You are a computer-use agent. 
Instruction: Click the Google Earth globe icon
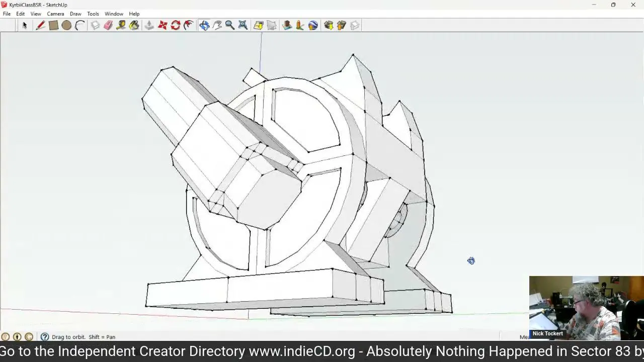click(313, 25)
